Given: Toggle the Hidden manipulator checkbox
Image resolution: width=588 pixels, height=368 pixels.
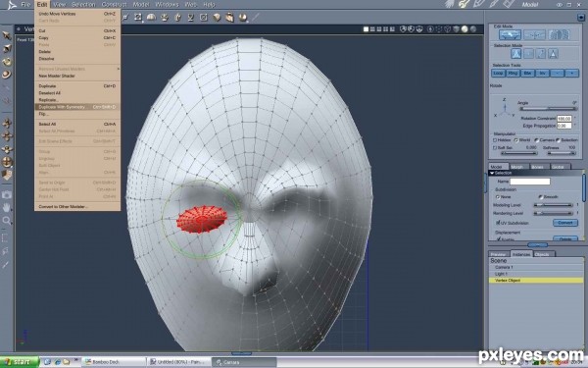Looking at the screenshot, I should [495, 140].
